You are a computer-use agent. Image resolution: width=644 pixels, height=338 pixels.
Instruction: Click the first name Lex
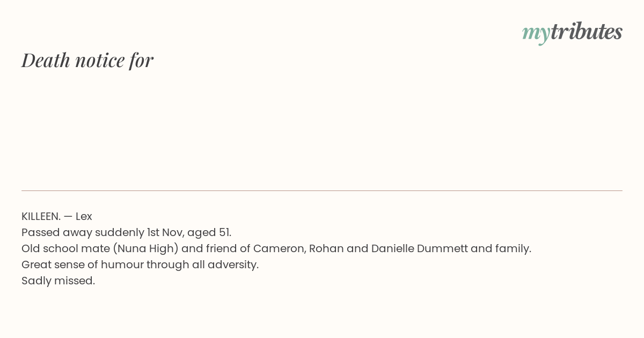[x=84, y=217]
